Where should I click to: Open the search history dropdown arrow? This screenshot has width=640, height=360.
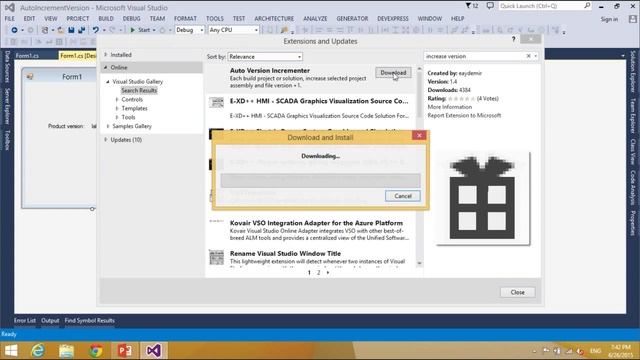(x=536, y=56)
